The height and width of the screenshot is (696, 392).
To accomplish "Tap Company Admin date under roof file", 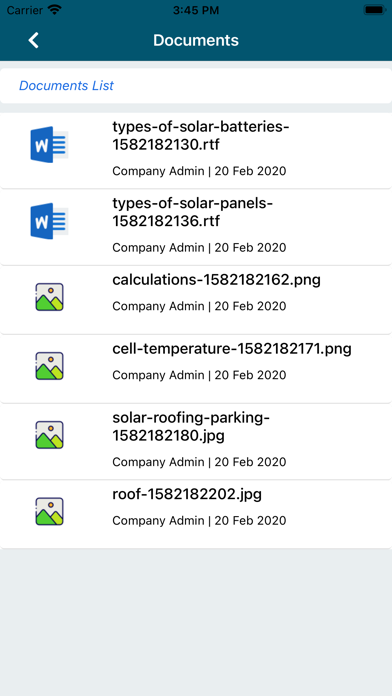I will [x=199, y=520].
